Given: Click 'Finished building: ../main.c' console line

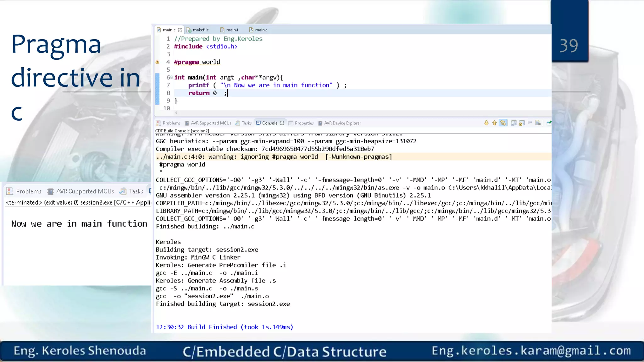Looking at the screenshot, I should point(205,227).
